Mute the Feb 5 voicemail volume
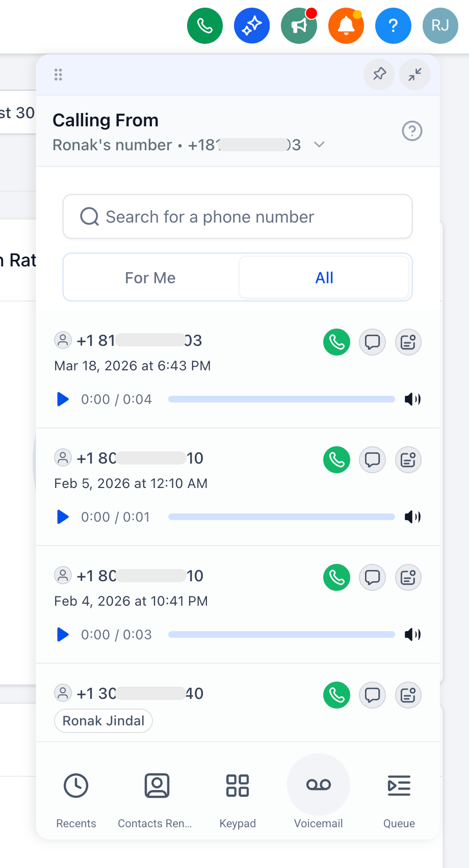 tap(412, 517)
